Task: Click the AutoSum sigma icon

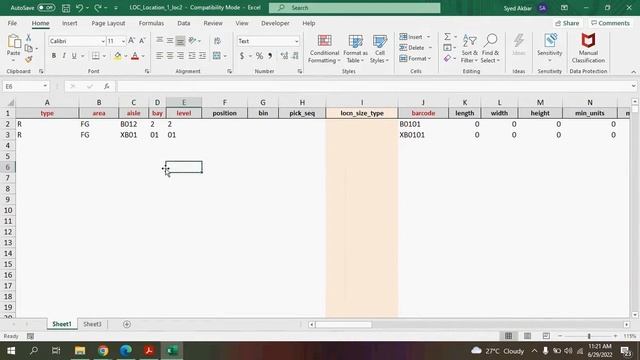Action: click(447, 37)
